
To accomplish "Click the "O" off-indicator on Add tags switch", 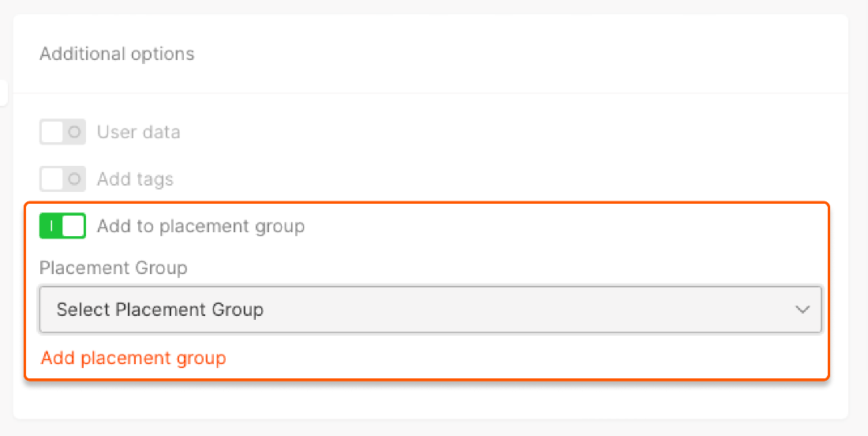I will click(x=75, y=179).
